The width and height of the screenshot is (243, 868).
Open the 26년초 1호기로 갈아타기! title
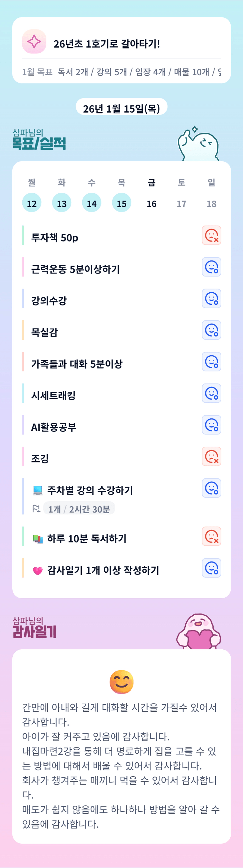(106, 44)
